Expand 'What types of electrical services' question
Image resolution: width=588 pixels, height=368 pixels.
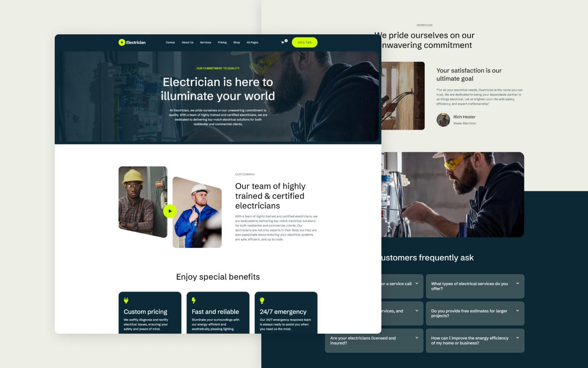(x=475, y=286)
